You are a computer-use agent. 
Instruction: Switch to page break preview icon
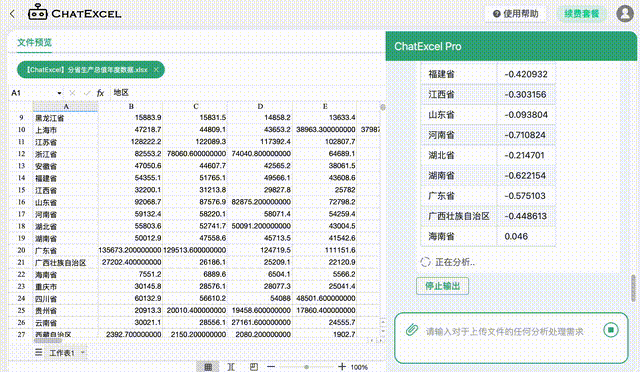click(x=231, y=367)
